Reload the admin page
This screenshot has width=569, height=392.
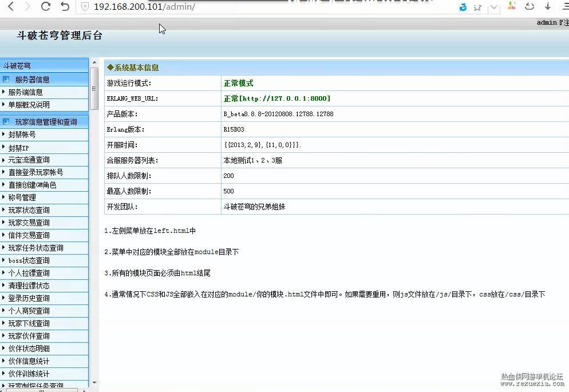pos(45,6)
